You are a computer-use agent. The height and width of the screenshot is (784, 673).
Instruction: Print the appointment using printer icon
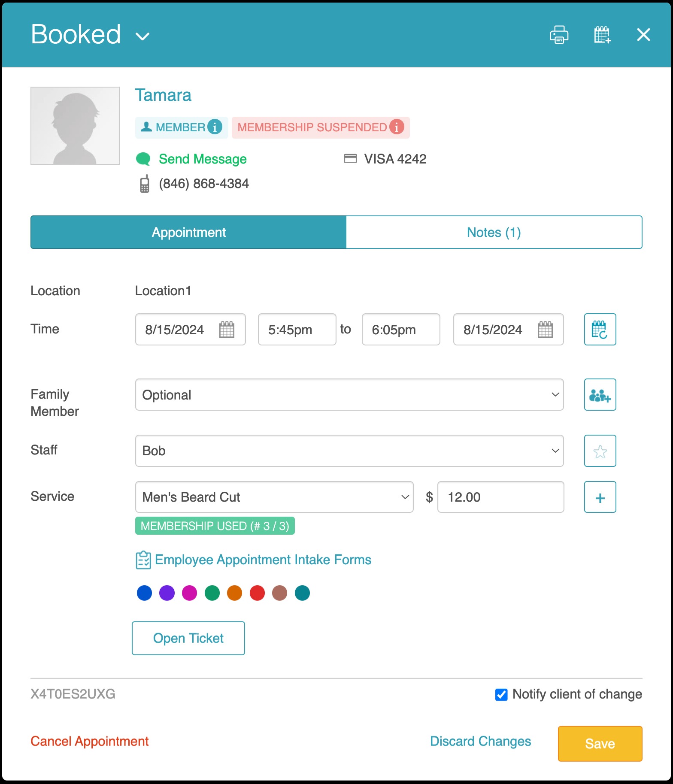(559, 35)
